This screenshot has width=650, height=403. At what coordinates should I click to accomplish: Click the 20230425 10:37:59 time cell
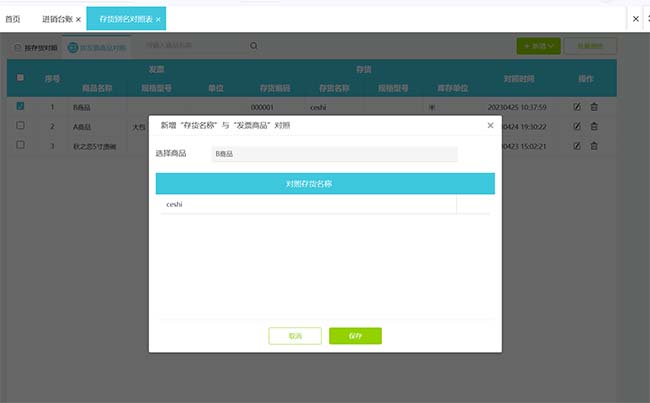pyautogui.click(x=517, y=107)
